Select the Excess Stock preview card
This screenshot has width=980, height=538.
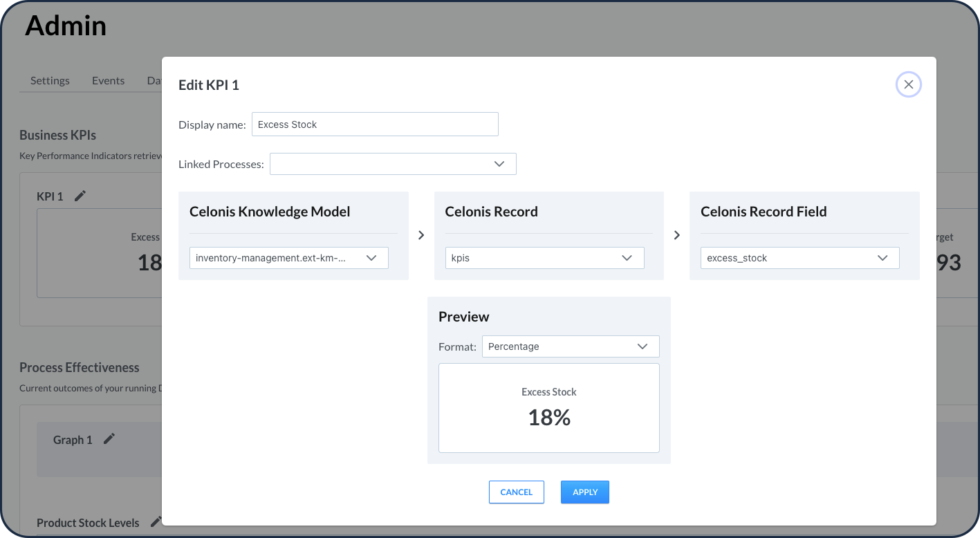[549, 408]
